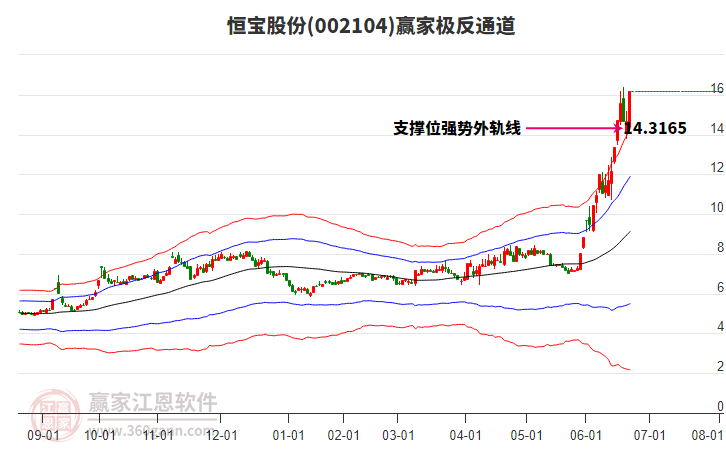The image size is (726, 450).
Task: Click the x-axis date 11-01
Action: (158, 435)
